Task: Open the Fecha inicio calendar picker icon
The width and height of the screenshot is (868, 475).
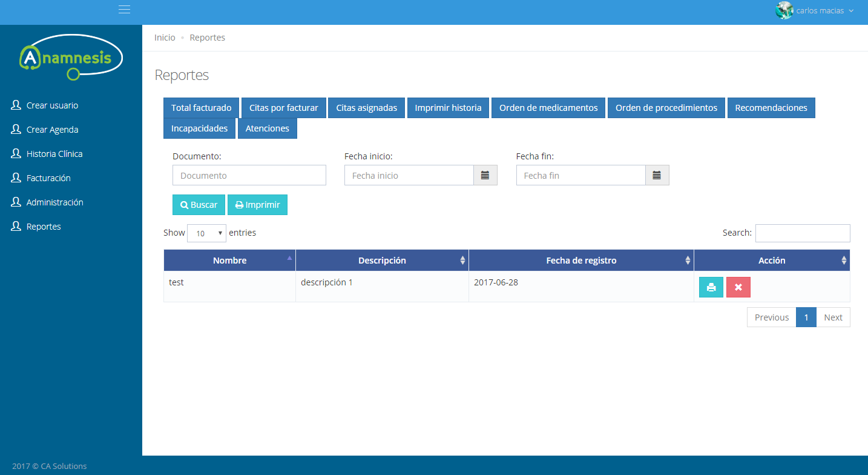Action: coord(485,176)
